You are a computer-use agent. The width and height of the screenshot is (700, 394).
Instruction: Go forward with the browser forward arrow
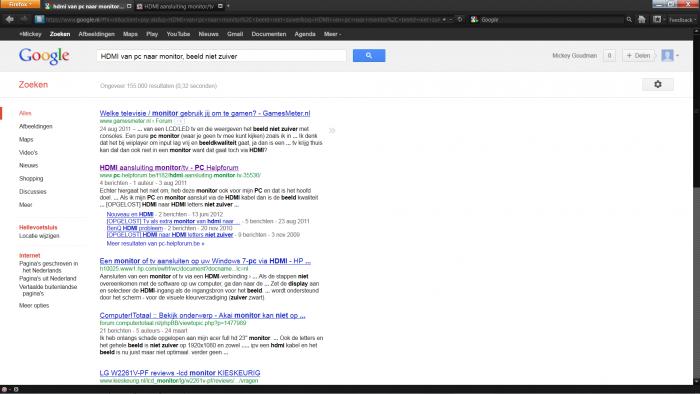[x=24, y=19]
